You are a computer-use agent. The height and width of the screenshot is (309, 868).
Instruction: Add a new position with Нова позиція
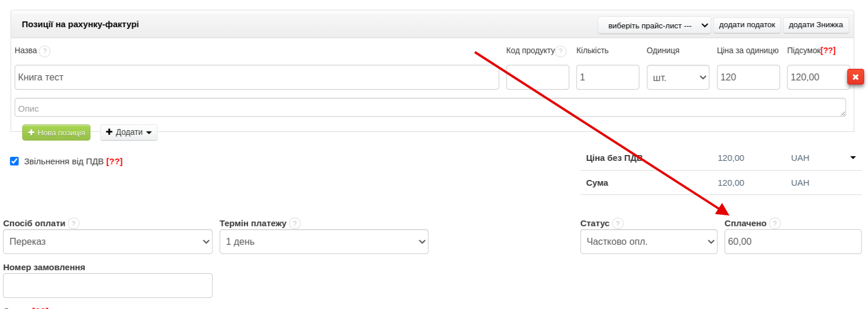(56, 133)
